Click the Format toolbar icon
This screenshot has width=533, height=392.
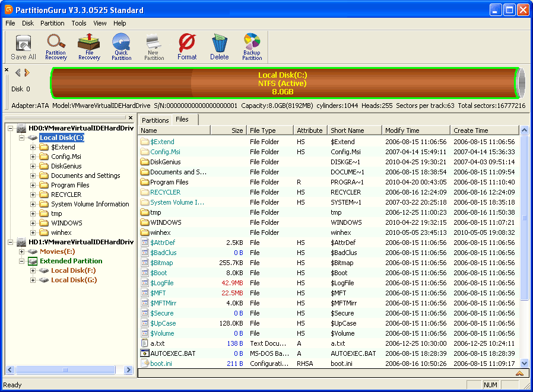(x=187, y=47)
